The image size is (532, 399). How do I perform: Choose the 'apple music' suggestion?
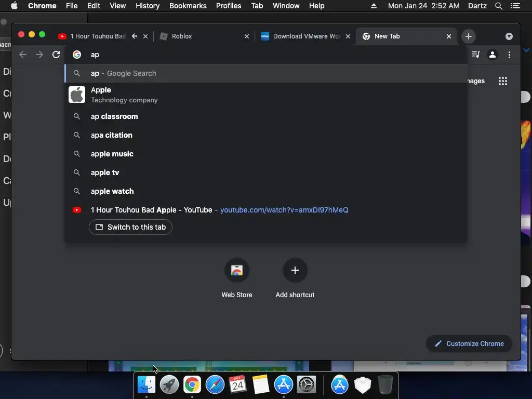click(266, 154)
